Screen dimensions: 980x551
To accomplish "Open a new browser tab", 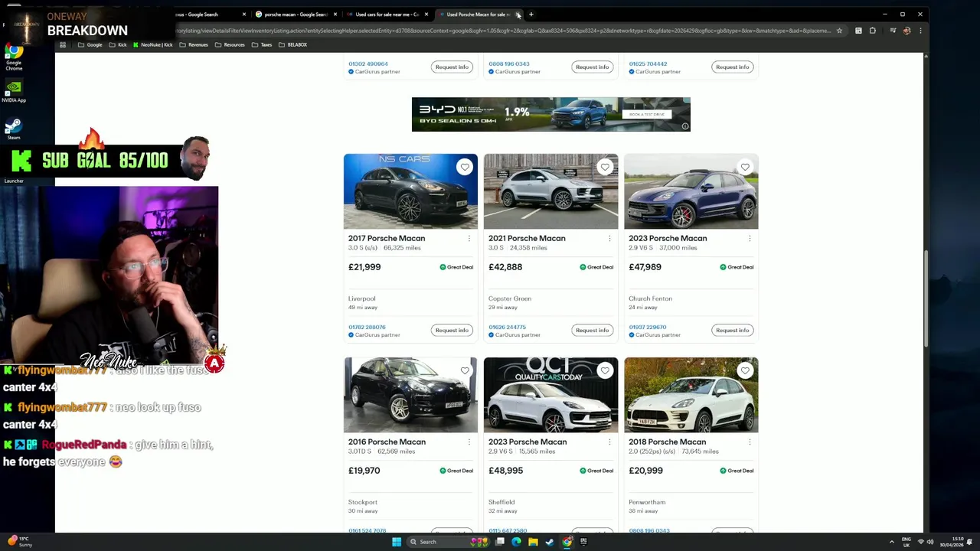I will (531, 14).
